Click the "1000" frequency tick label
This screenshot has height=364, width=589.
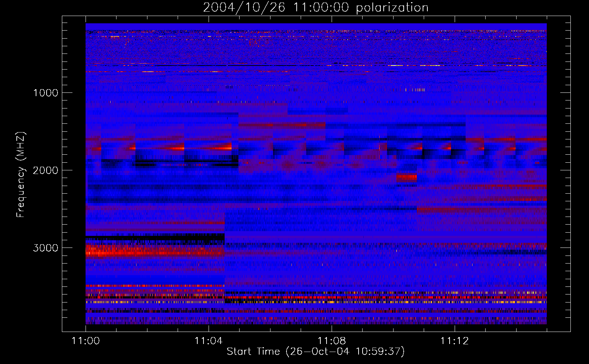pos(46,93)
